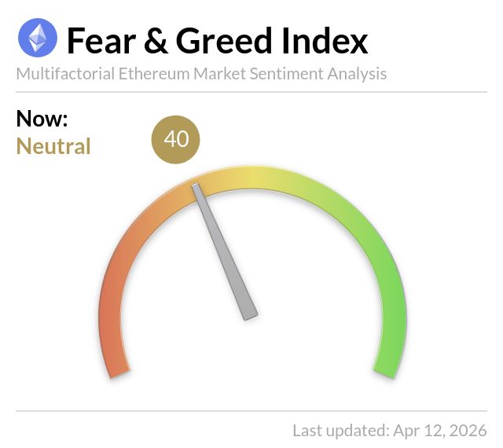Image resolution: width=503 pixels, height=448 pixels.
Task: Click the Ethereum diamond logo icon
Action: [38, 39]
